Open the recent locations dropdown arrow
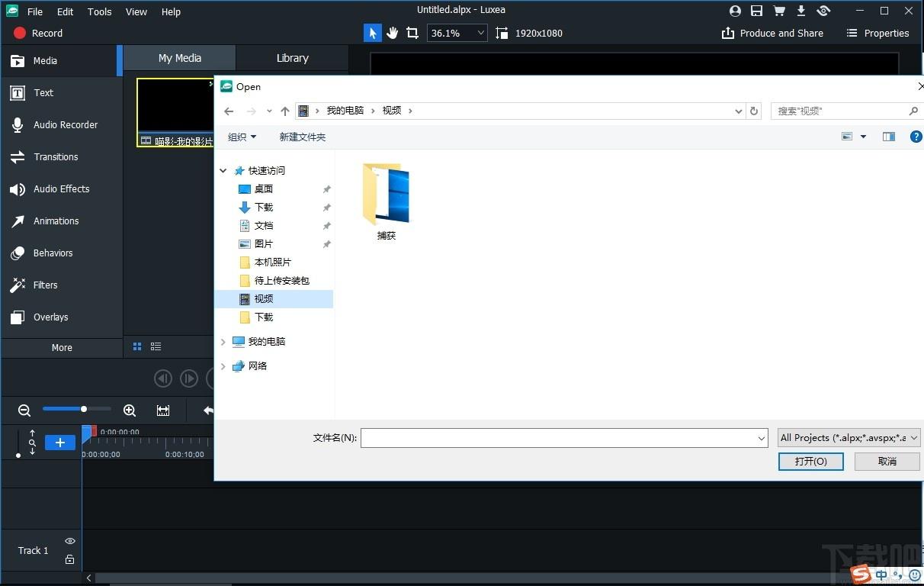 point(269,111)
